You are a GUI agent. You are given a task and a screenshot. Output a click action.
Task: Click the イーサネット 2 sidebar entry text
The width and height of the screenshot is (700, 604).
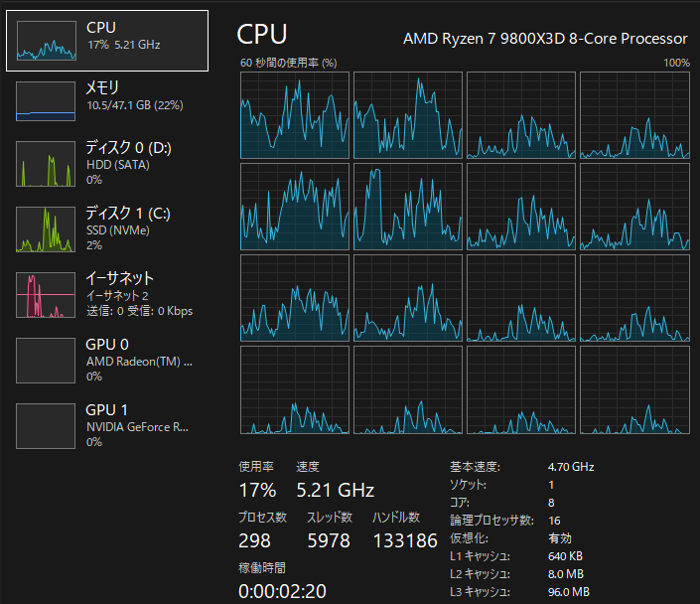[x=117, y=295]
